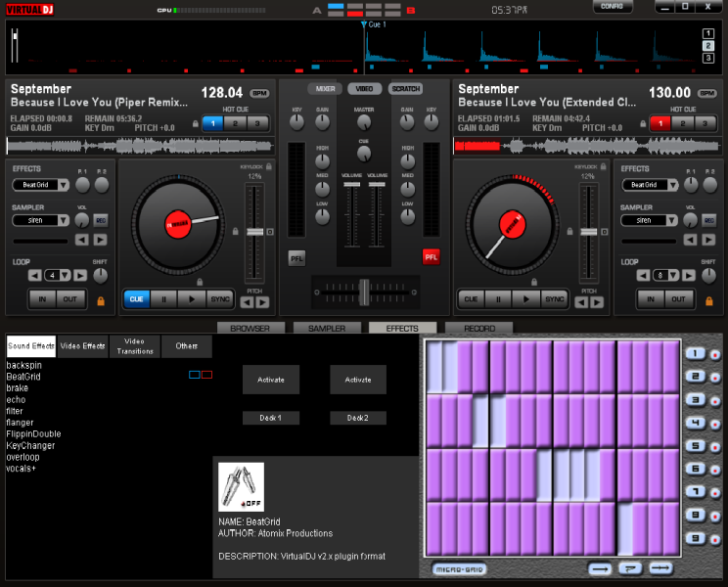Click the right deck vinyl platter
This screenshot has height=587, width=728.
(x=514, y=224)
